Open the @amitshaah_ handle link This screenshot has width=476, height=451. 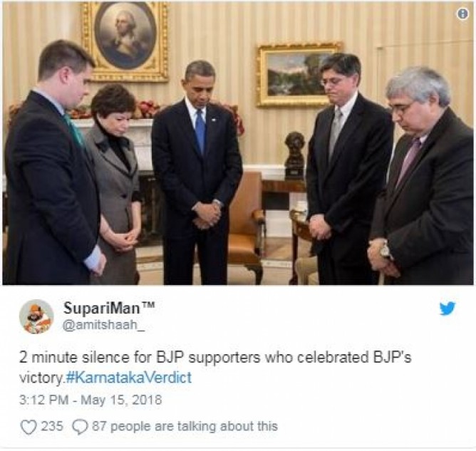(104, 325)
